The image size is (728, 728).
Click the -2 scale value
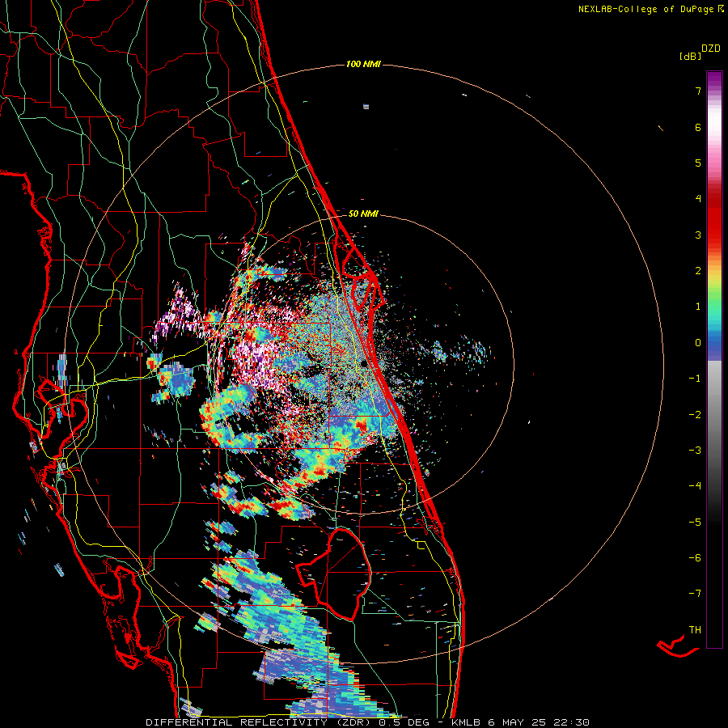coord(695,415)
